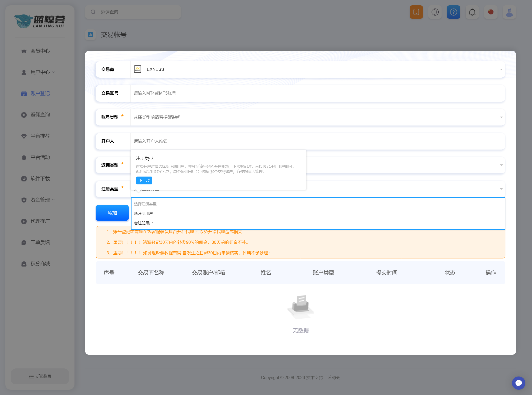Click the 下一步 button in tooltip
Viewport: 532px width, 395px height.
144,181
